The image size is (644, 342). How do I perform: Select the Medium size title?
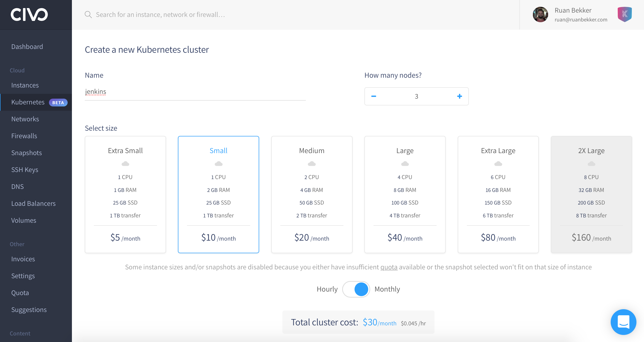coord(312,151)
